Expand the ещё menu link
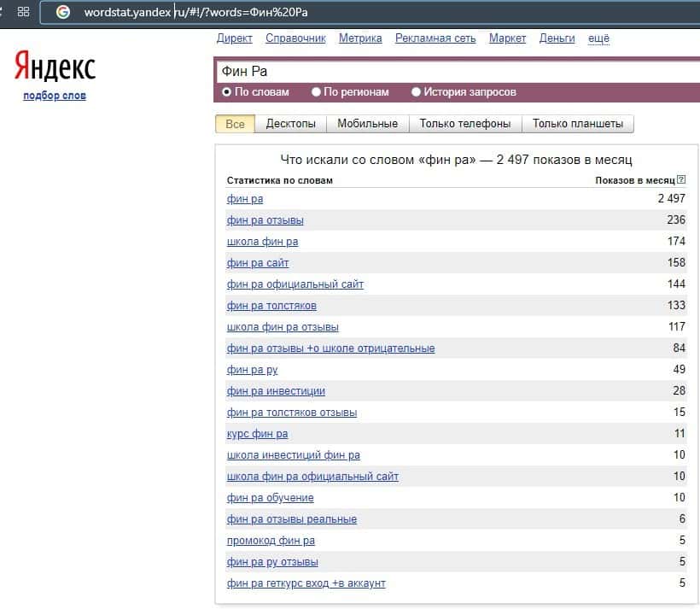The width and height of the screenshot is (700, 609). pos(598,38)
